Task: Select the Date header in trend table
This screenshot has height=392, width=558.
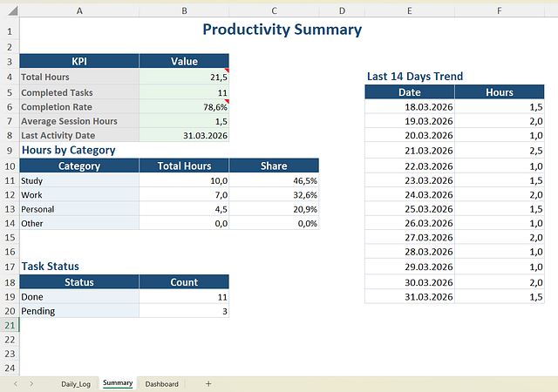Action: click(x=410, y=91)
